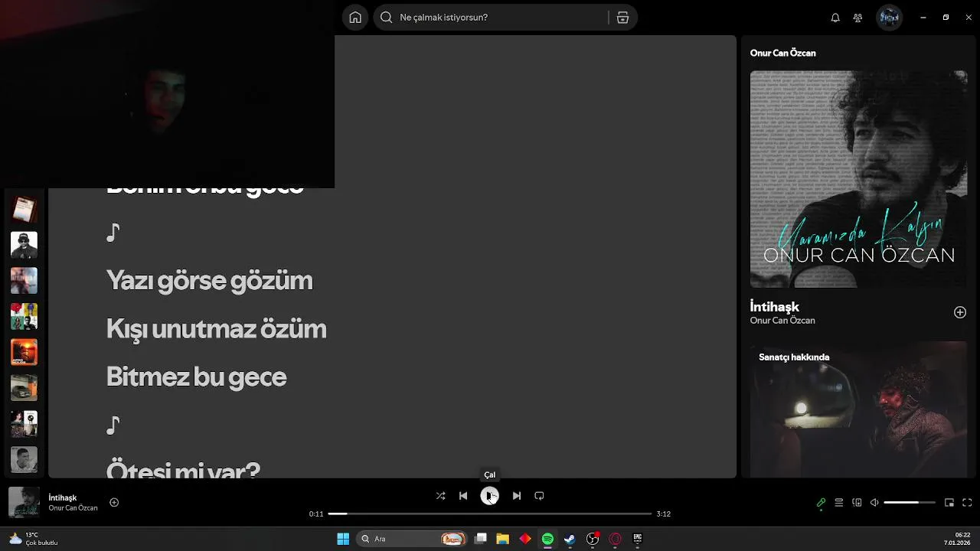
Task: Jump to lyric line 'Kışı unutmaz özüm'
Action: (216, 328)
